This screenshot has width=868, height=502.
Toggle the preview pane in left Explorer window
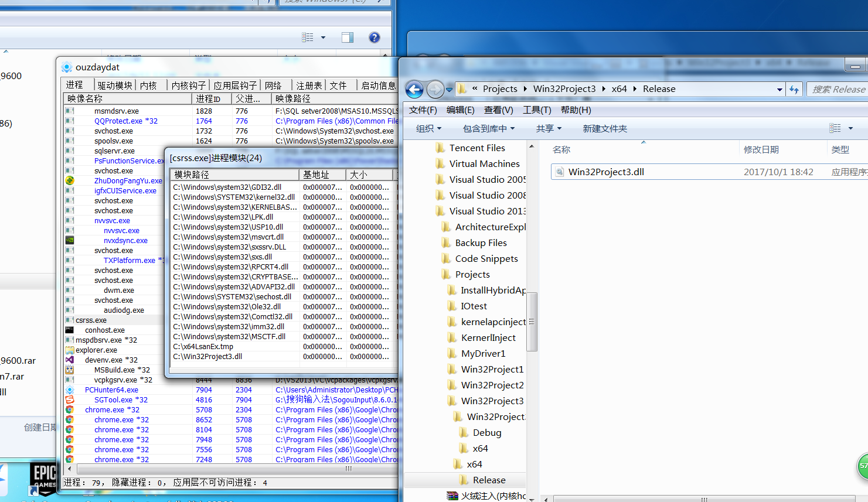pos(348,37)
